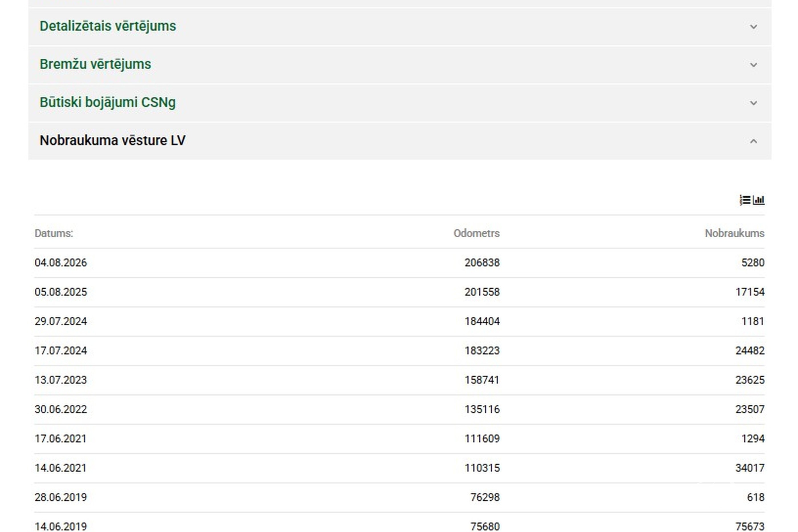This screenshot has height=532, width=798.
Task: Select the 28.06.2019 row date
Action: [x=61, y=497]
